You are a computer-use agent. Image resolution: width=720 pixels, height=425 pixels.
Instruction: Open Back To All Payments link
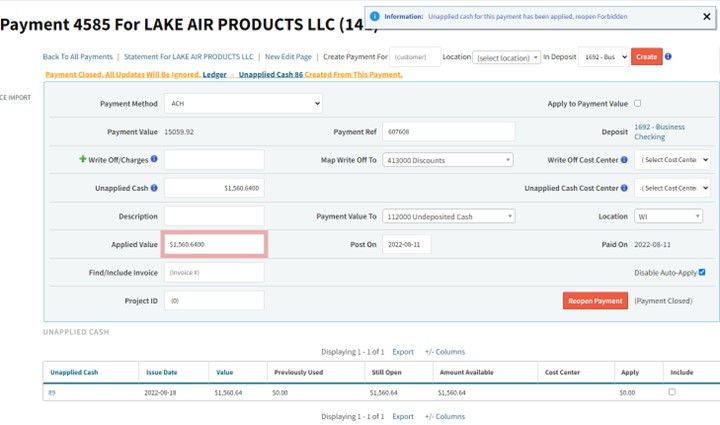[77, 57]
